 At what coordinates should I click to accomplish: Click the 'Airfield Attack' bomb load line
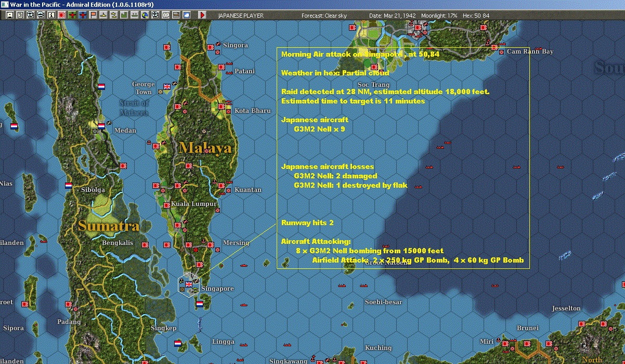[418, 260]
